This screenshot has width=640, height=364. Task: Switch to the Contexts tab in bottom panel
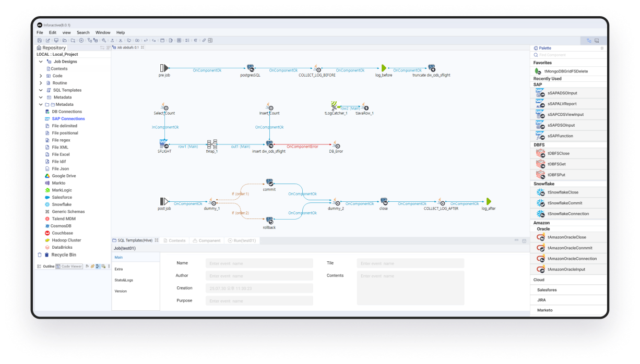pos(174,240)
